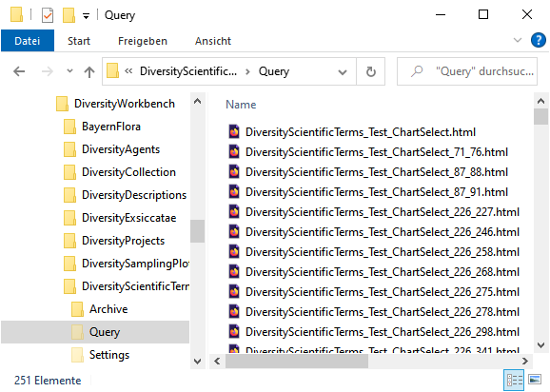Go up one folder level
The width and height of the screenshot is (550, 392).
(x=89, y=72)
